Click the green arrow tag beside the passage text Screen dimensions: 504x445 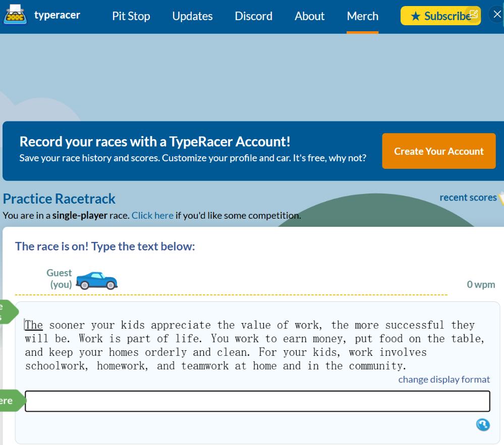(8, 312)
